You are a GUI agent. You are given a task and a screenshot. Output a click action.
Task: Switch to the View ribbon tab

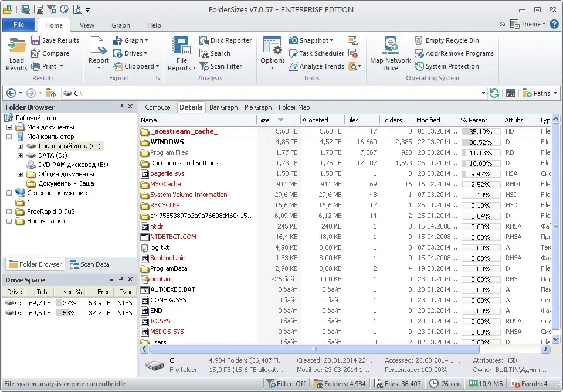tap(87, 25)
